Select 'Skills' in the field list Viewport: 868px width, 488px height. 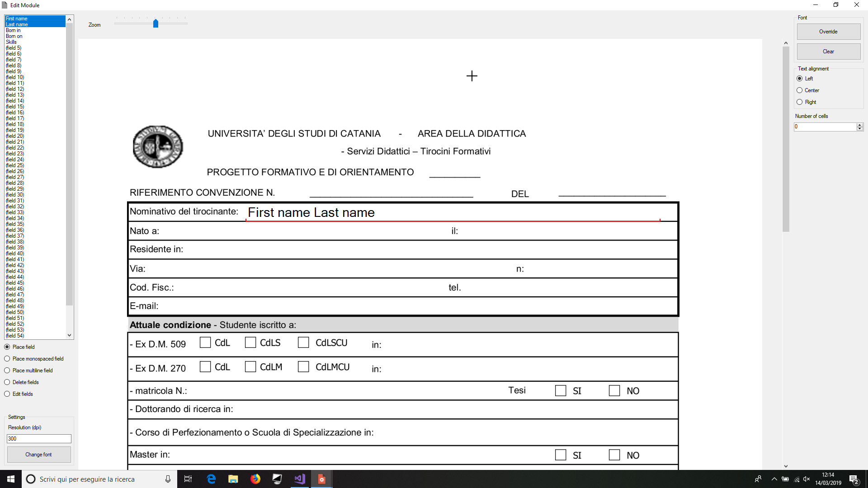coord(35,42)
